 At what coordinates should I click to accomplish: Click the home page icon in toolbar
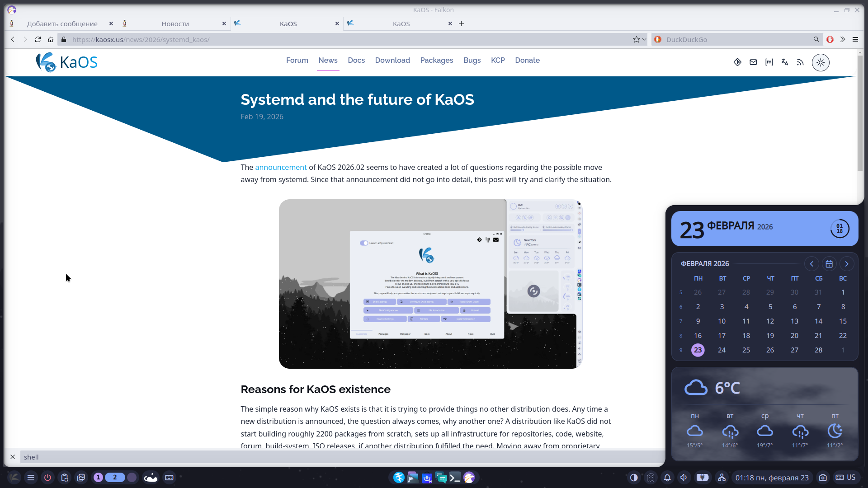coord(51,40)
